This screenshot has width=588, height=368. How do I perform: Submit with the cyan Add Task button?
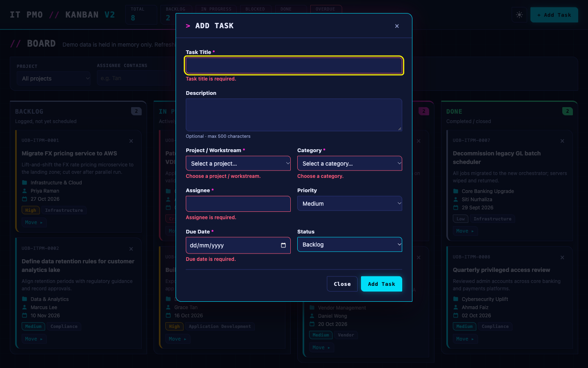pyautogui.click(x=381, y=284)
